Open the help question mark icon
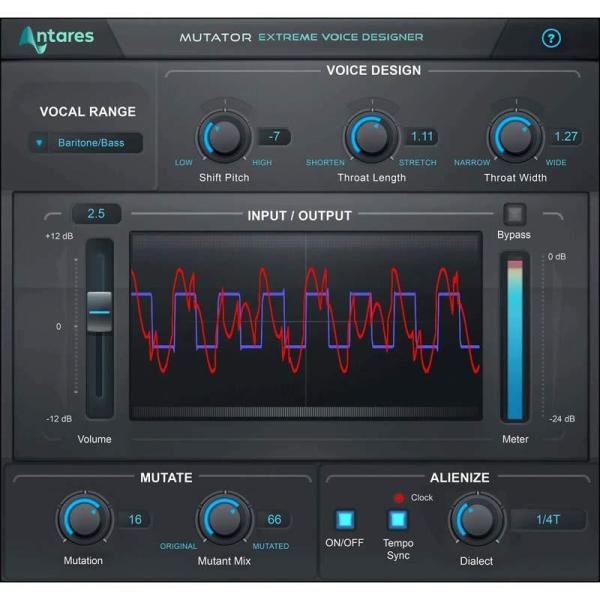Screen dimensions: 600x600 [551, 38]
